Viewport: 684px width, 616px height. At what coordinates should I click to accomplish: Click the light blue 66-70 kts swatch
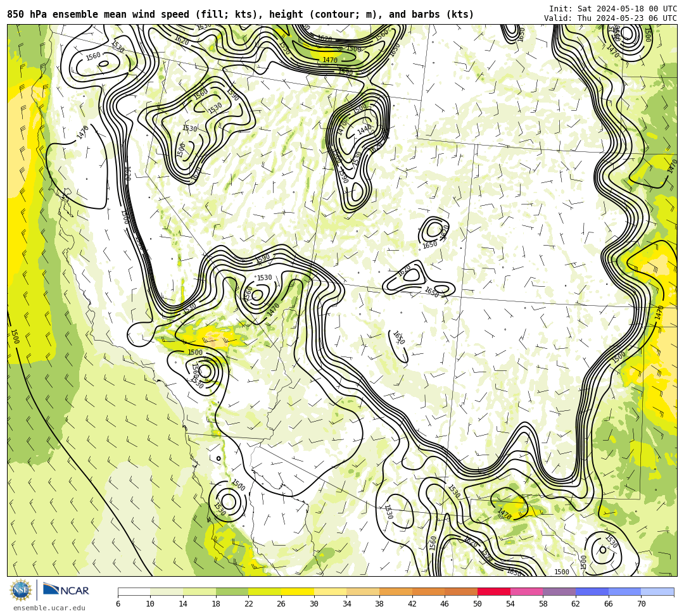click(624, 591)
